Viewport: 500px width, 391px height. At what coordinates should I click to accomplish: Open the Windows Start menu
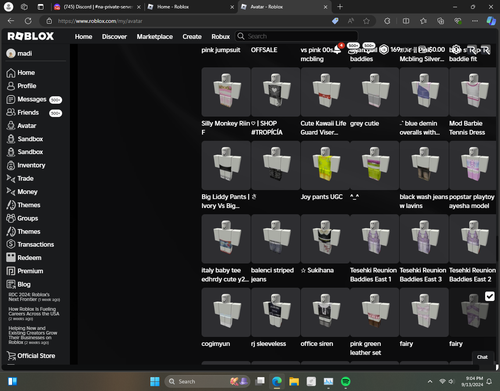pyautogui.click(x=155, y=381)
